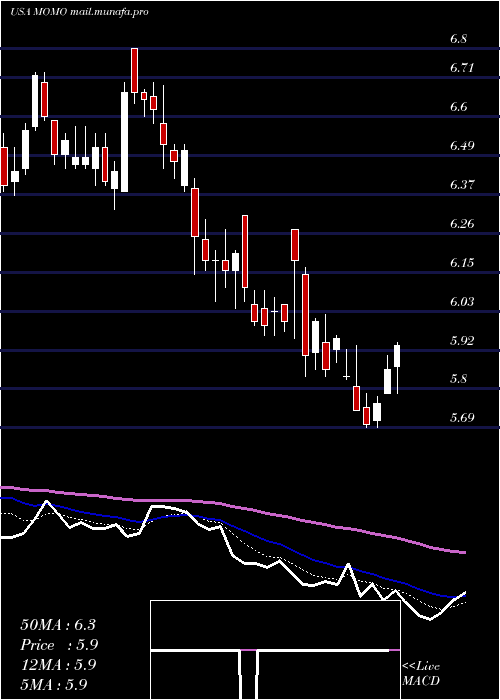Click the '50MA : 6.3' readout
The image size is (500, 700).
(58, 625)
